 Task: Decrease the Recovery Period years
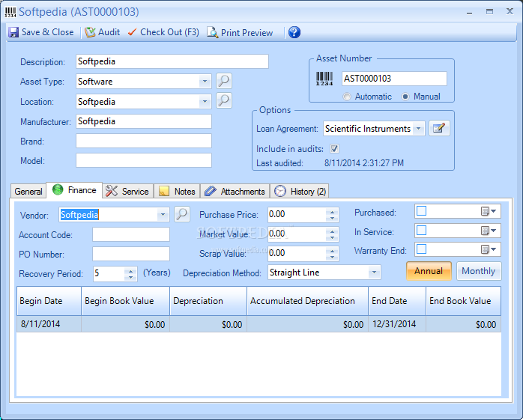pos(130,277)
